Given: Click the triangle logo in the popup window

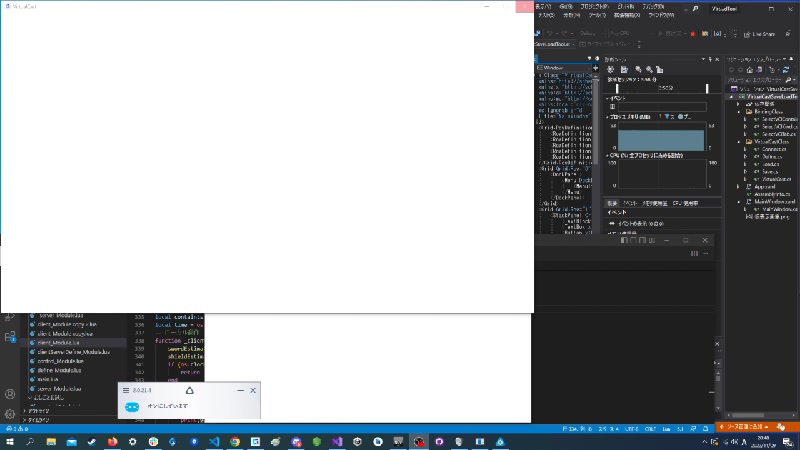Looking at the screenshot, I should pyautogui.click(x=189, y=390).
